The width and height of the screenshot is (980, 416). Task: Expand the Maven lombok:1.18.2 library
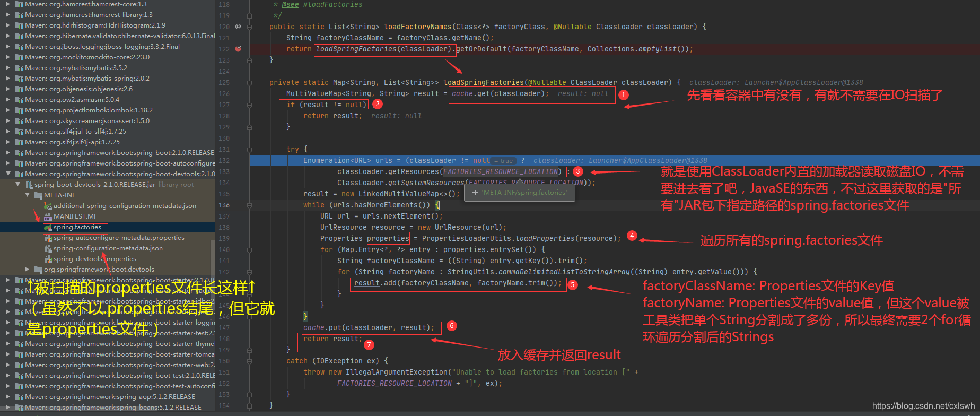(8, 110)
